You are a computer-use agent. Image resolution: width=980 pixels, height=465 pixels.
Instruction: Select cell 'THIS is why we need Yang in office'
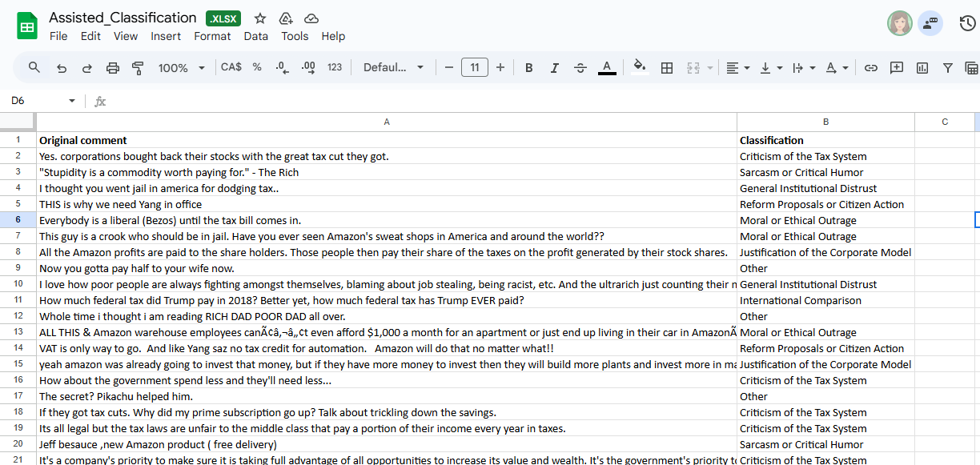pos(387,204)
